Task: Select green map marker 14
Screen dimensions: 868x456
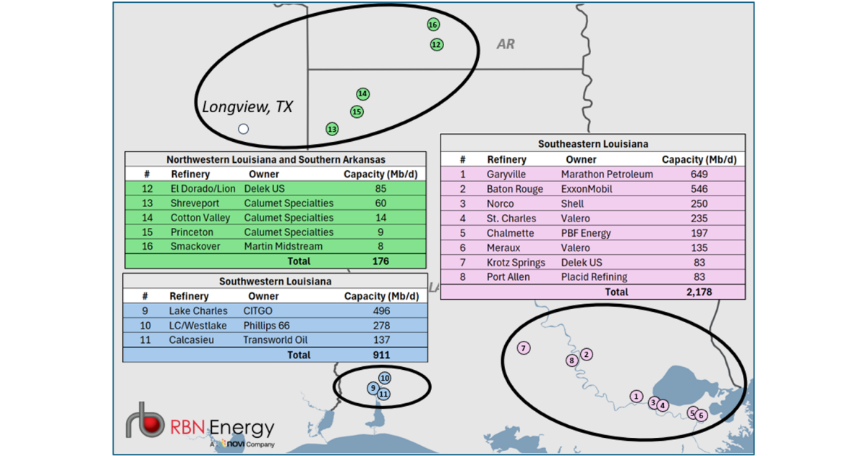Action: point(362,94)
